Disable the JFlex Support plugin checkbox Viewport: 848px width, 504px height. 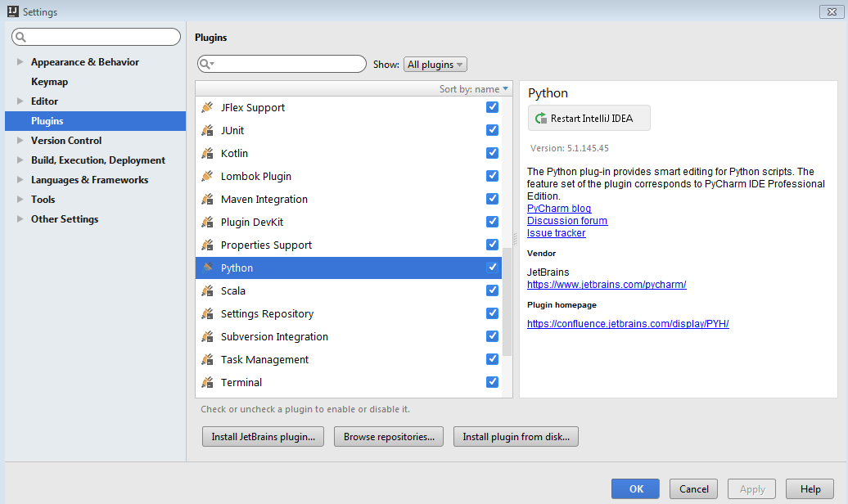click(x=492, y=107)
